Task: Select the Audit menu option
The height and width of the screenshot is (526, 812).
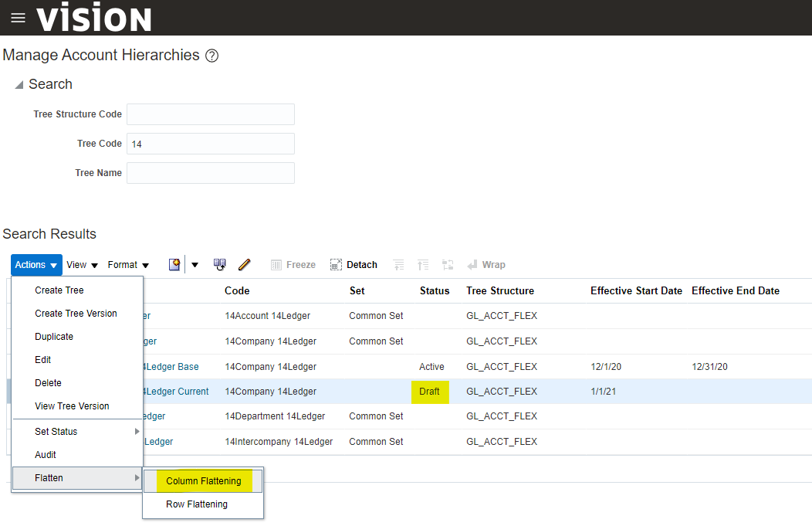Action: 46,455
